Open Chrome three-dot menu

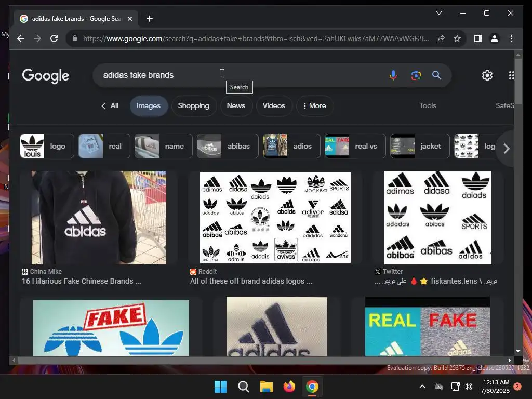pos(511,38)
